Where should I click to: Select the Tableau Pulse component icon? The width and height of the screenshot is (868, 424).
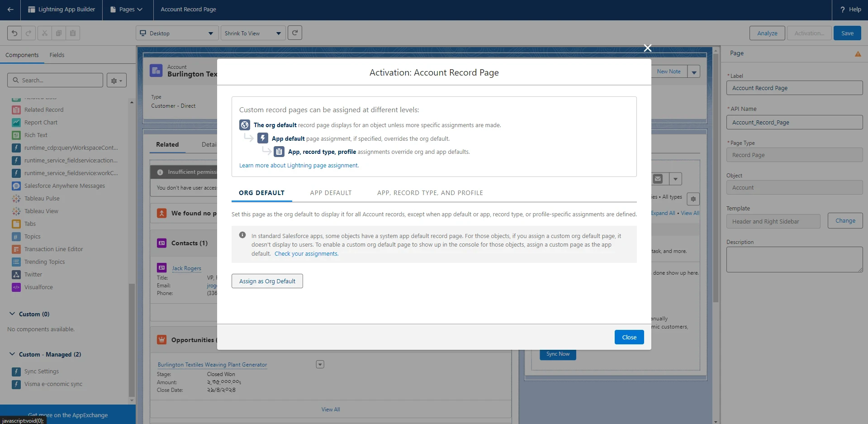click(x=16, y=199)
